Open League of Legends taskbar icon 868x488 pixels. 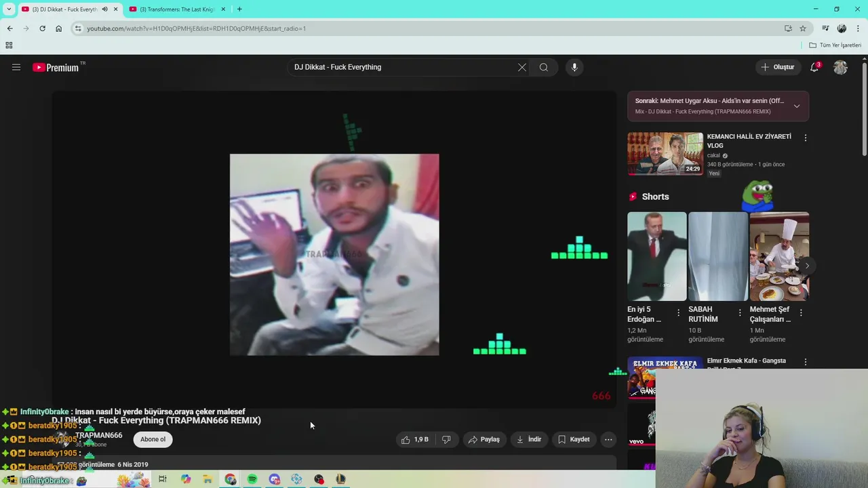pos(341,479)
